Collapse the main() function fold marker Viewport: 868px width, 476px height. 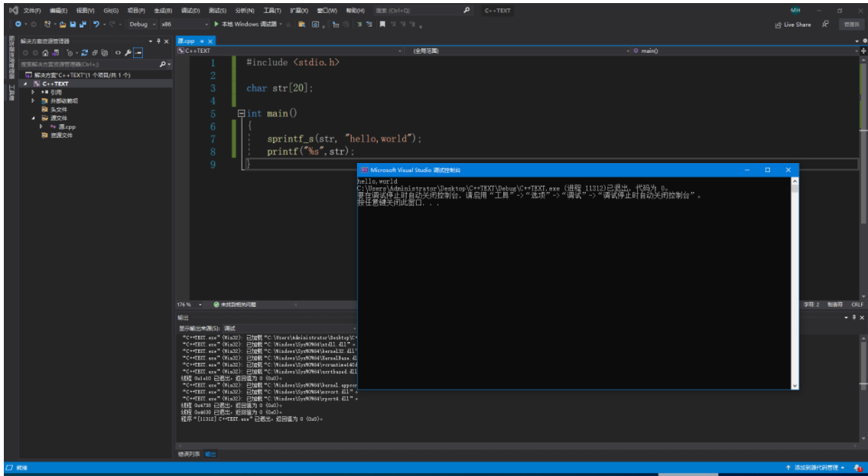pos(242,113)
